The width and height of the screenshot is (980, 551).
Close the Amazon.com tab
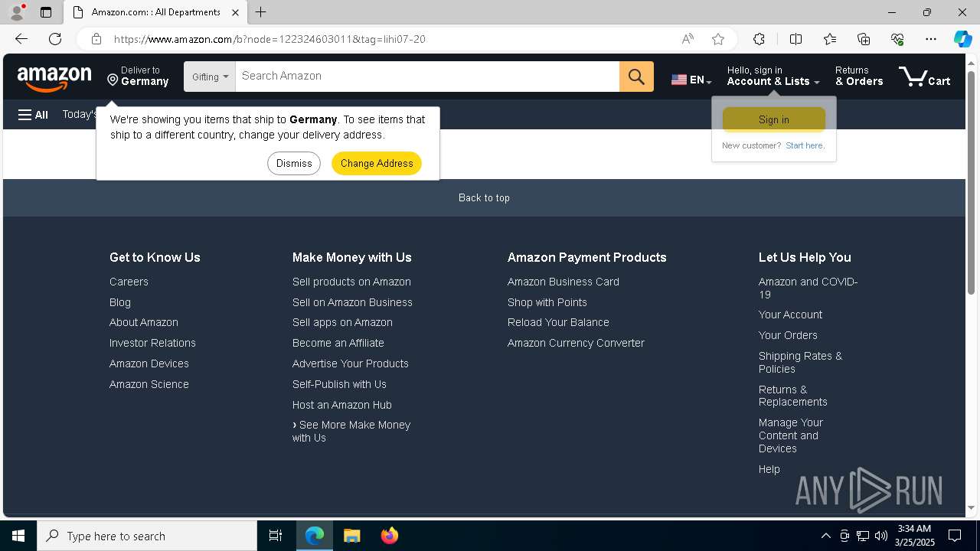(236, 12)
